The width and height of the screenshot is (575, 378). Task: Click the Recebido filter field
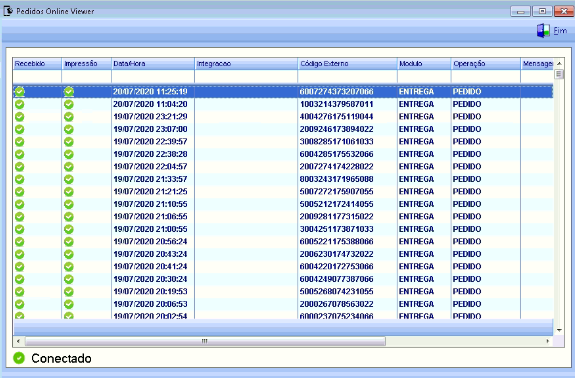[37, 77]
